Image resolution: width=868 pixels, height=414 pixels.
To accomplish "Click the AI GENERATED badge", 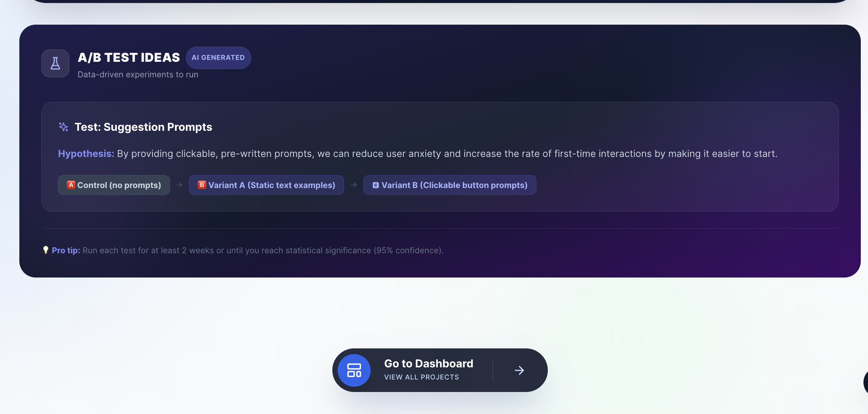I will pyautogui.click(x=218, y=58).
